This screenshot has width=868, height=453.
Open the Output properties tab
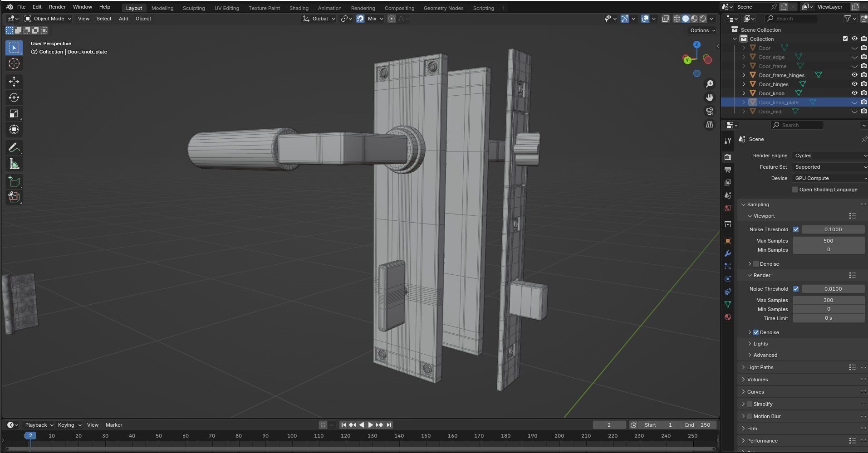(728, 170)
